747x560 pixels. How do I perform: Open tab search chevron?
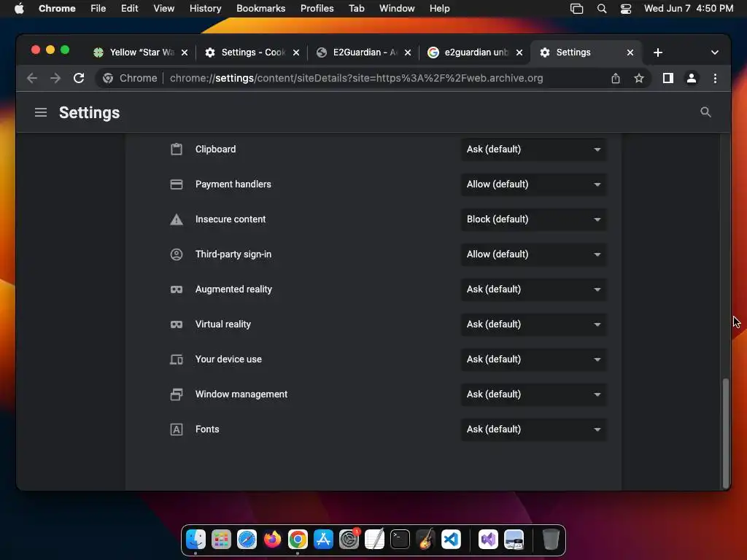click(715, 52)
